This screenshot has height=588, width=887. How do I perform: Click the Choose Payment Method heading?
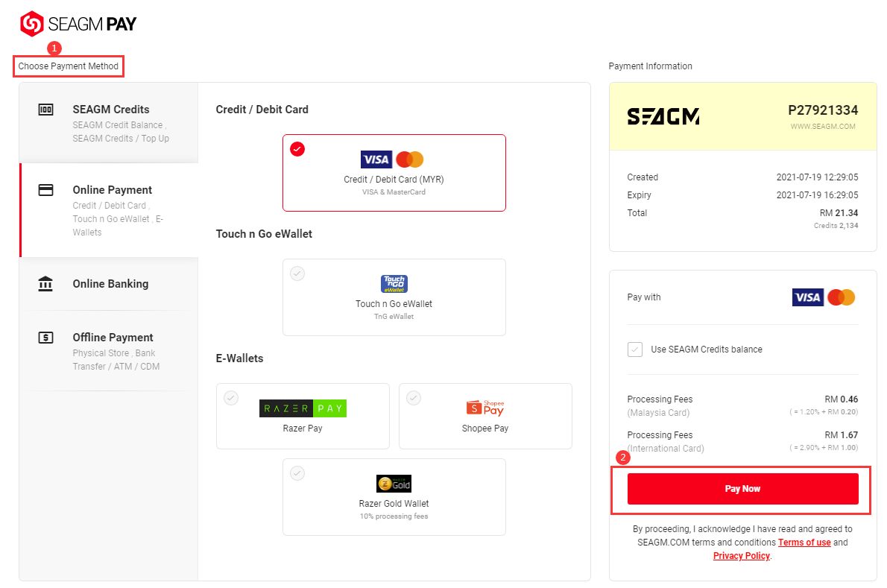69,66
